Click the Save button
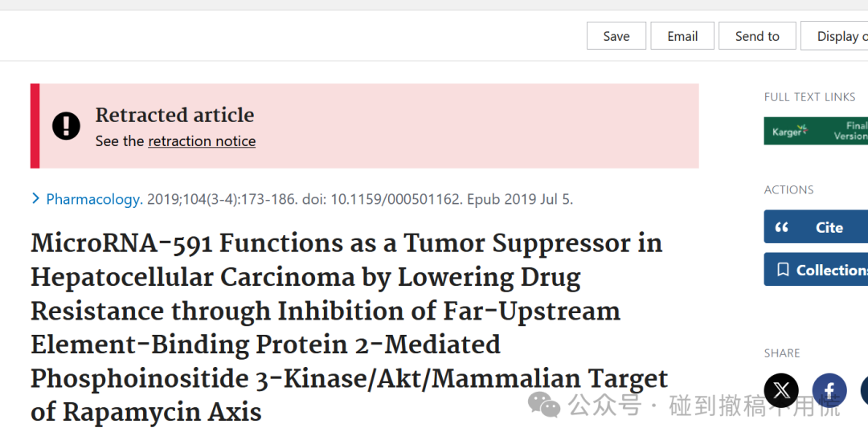The image size is (868, 440). 616,36
